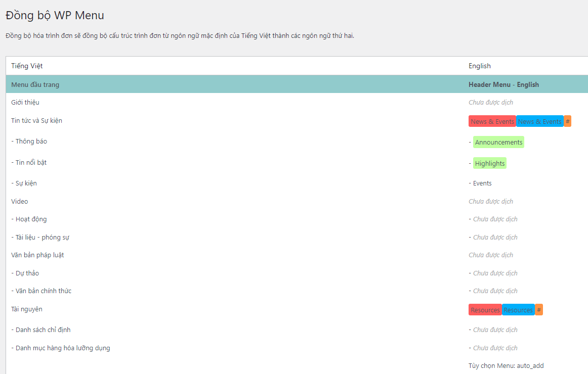The image size is (588, 374).
Task: Click the blue 'Resources' tag
Action: 518,310
